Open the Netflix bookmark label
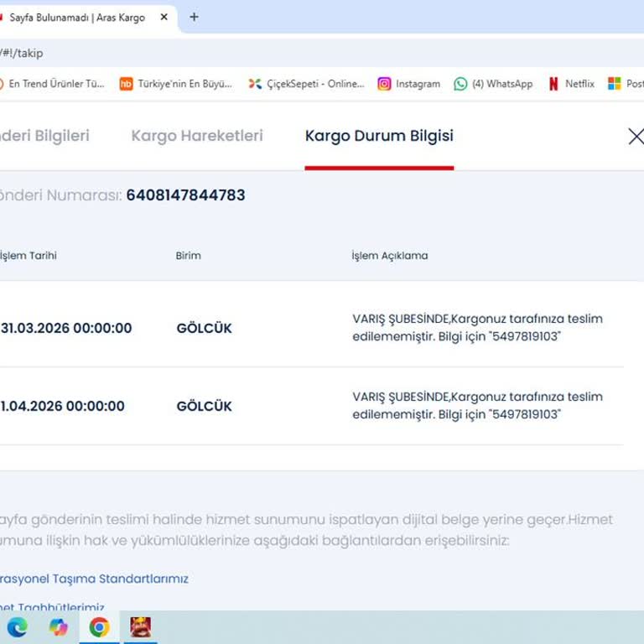 click(579, 84)
